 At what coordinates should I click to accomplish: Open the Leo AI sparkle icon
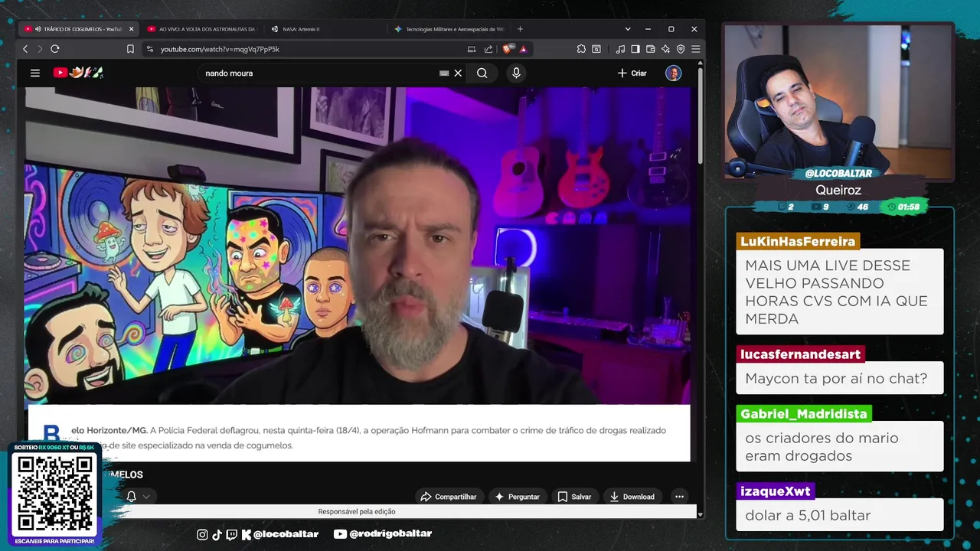[665, 49]
